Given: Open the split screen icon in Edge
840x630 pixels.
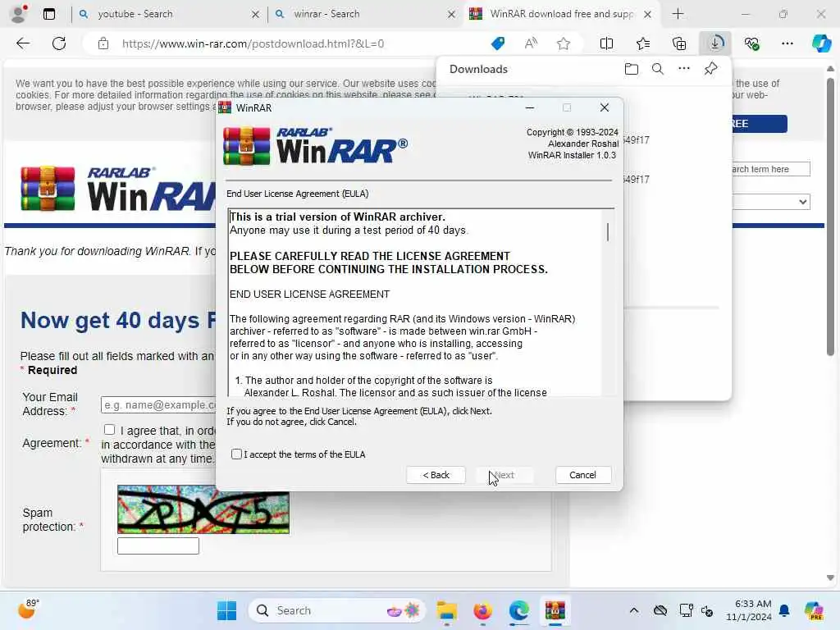Looking at the screenshot, I should 606,43.
